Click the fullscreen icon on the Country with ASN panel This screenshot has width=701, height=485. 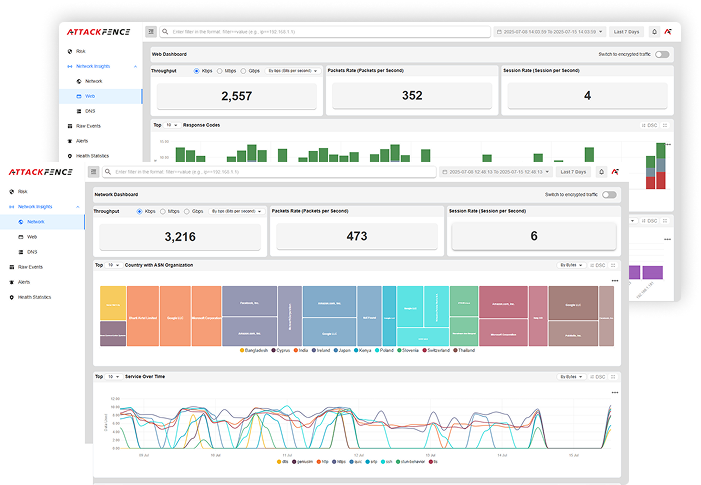click(x=613, y=265)
